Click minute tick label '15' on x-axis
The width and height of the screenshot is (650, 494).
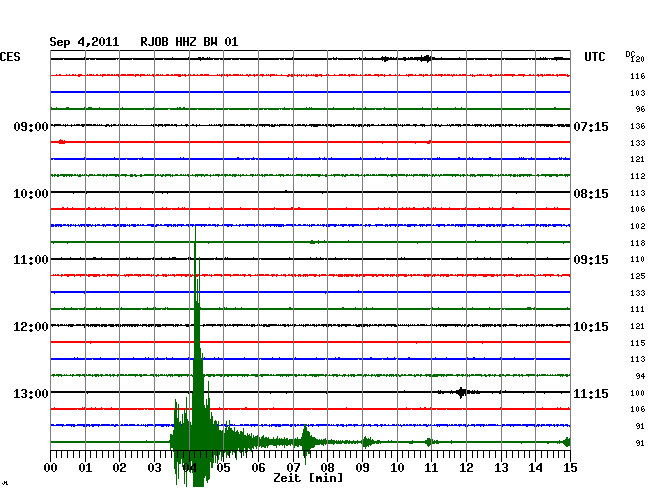(570, 468)
